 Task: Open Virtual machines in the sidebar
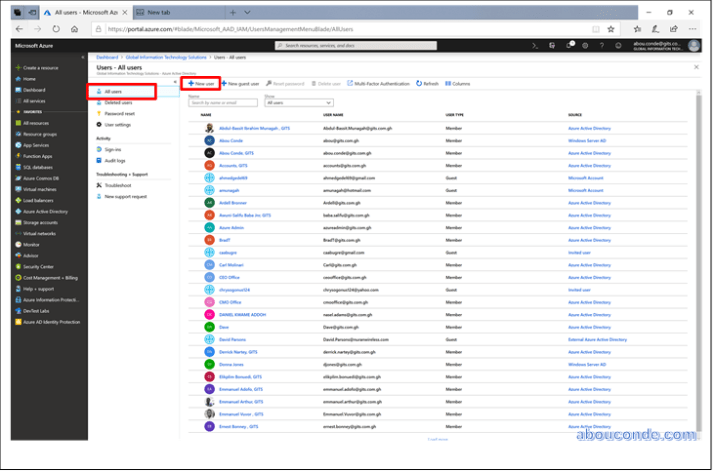(40, 189)
